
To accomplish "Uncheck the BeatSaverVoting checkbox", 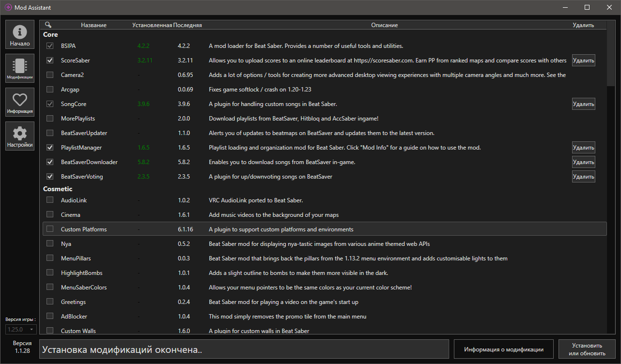I will point(50,177).
